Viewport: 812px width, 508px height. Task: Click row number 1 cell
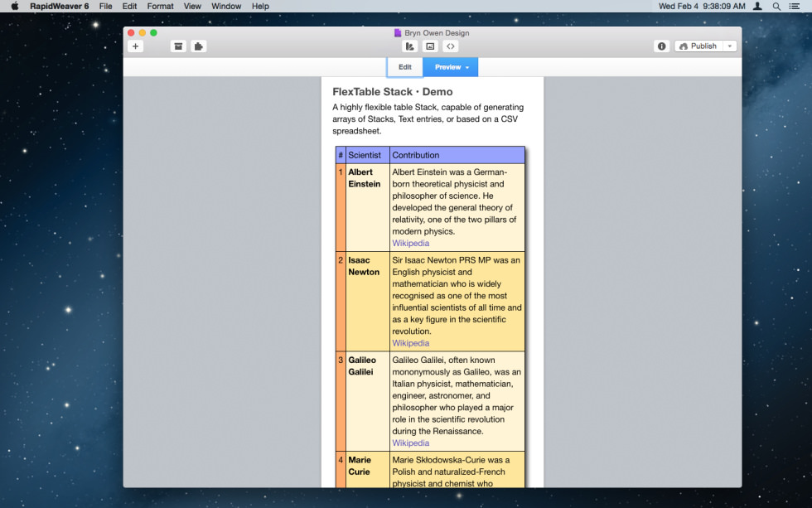pyautogui.click(x=341, y=208)
